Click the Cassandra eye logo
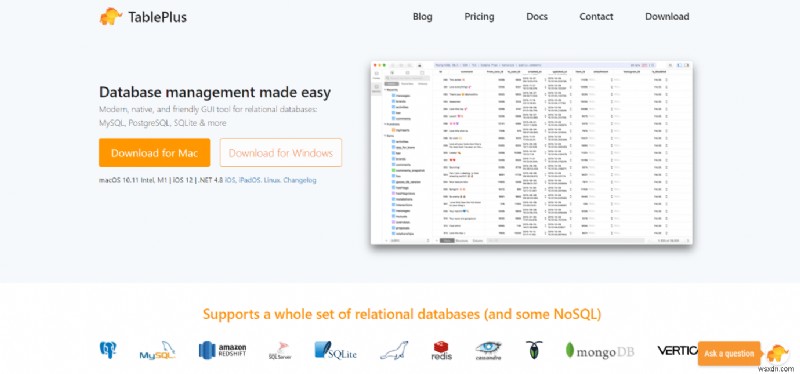Image resolution: width=800 pixels, height=374 pixels. point(488,351)
